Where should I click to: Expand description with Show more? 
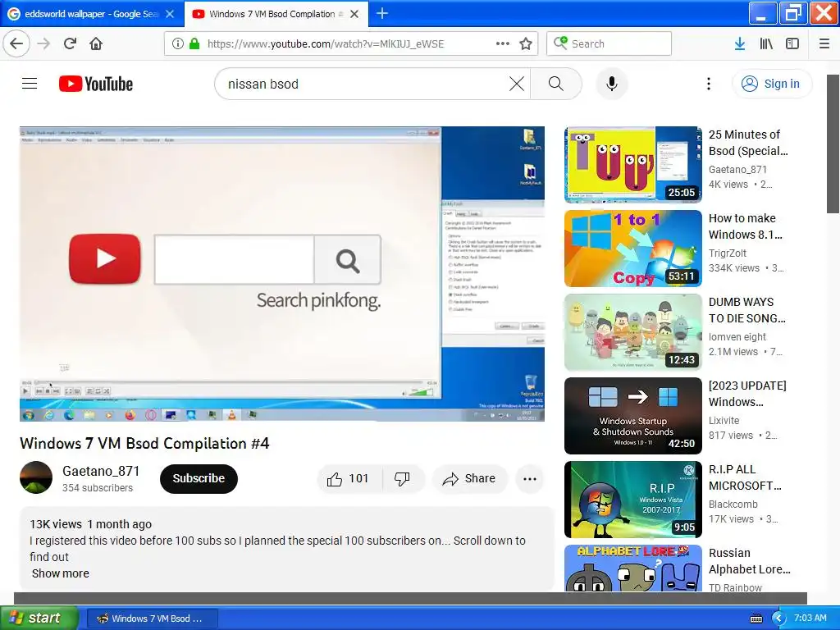point(61,573)
